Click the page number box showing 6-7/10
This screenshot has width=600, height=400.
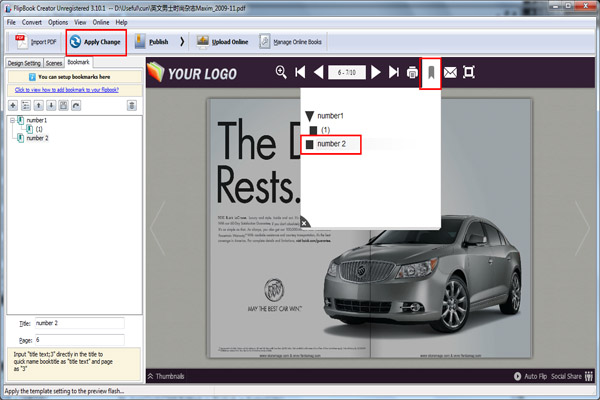tap(347, 72)
